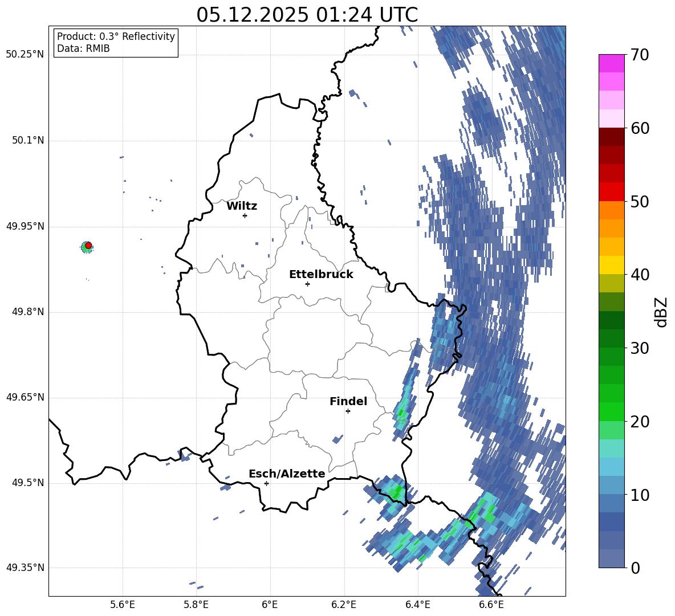Click the 10 value on colorbar

click(x=640, y=495)
